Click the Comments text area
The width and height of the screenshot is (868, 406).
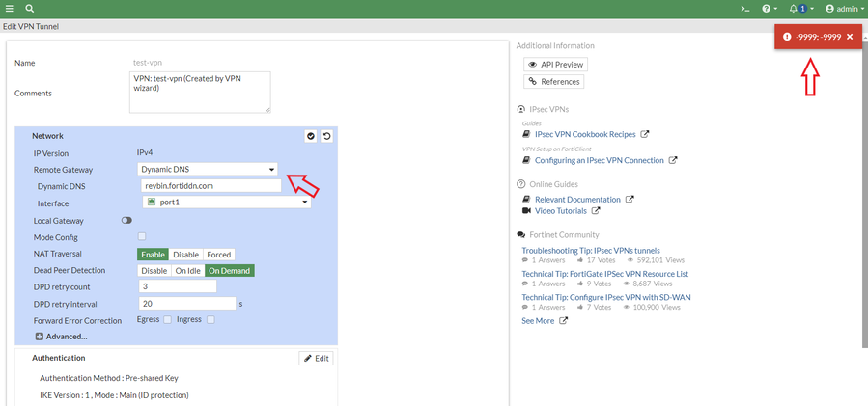coord(200,93)
